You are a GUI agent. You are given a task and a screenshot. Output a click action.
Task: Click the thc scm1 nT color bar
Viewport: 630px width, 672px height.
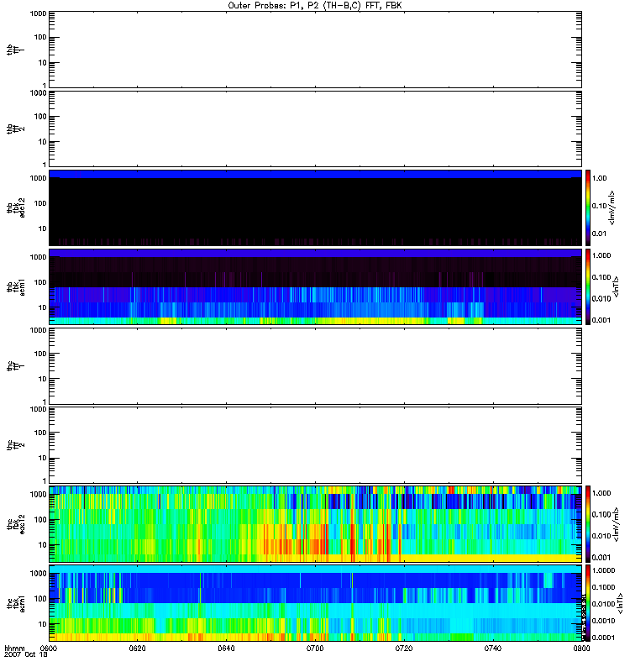(x=590, y=602)
